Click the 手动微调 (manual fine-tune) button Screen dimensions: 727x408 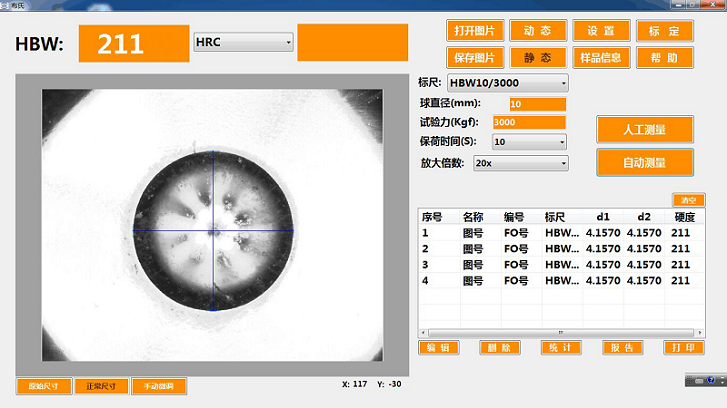[159, 386]
